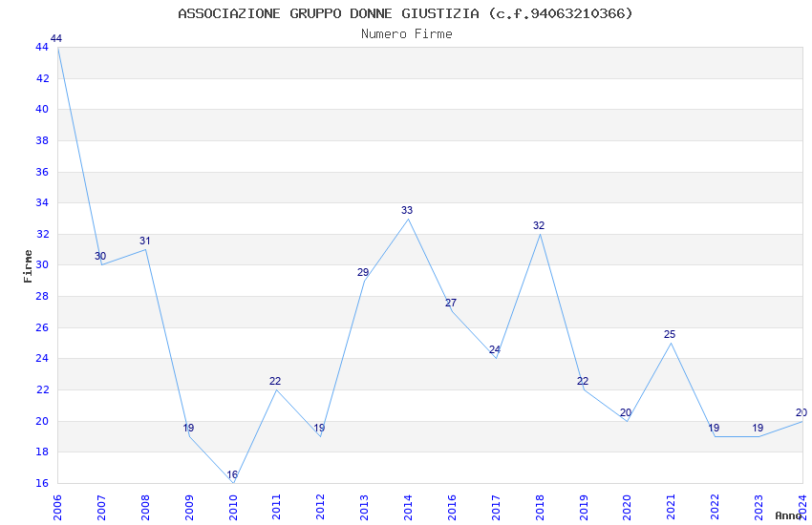Select the data label 19 on the 2022 point
This screenshot has height=525, width=812.
(x=714, y=428)
